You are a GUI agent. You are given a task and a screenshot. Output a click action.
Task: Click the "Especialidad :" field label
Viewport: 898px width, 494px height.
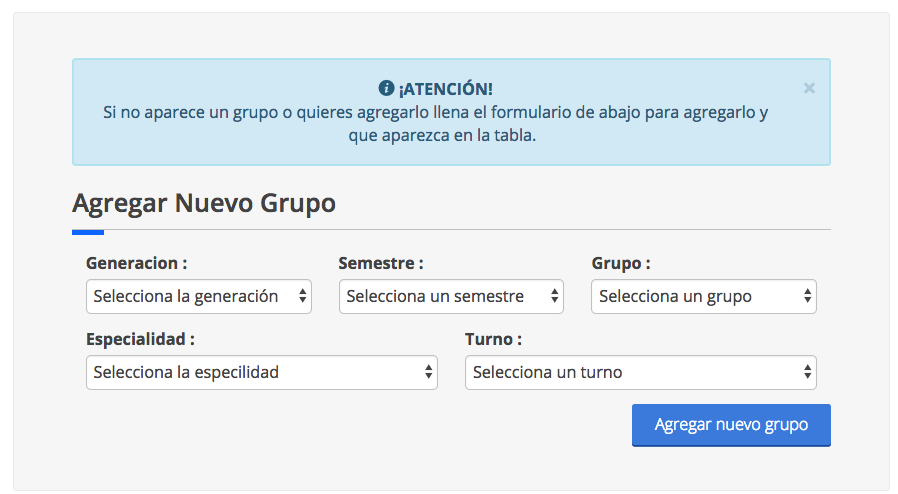tap(140, 339)
